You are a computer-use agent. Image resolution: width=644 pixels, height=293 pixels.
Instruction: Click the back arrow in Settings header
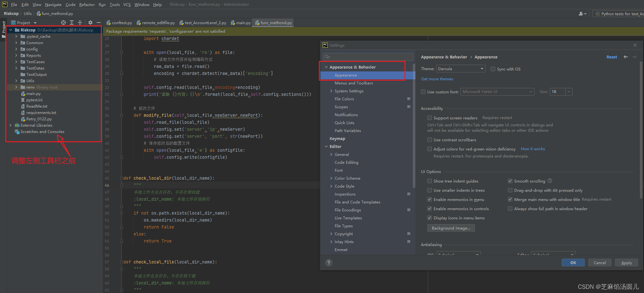click(x=626, y=57)
